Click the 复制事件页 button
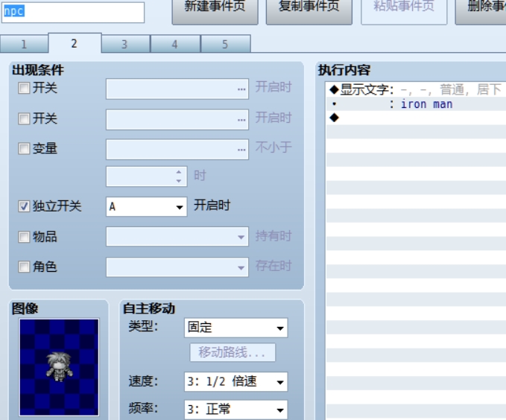This screenshot has height=420, width=506. [x=309, y=10]
